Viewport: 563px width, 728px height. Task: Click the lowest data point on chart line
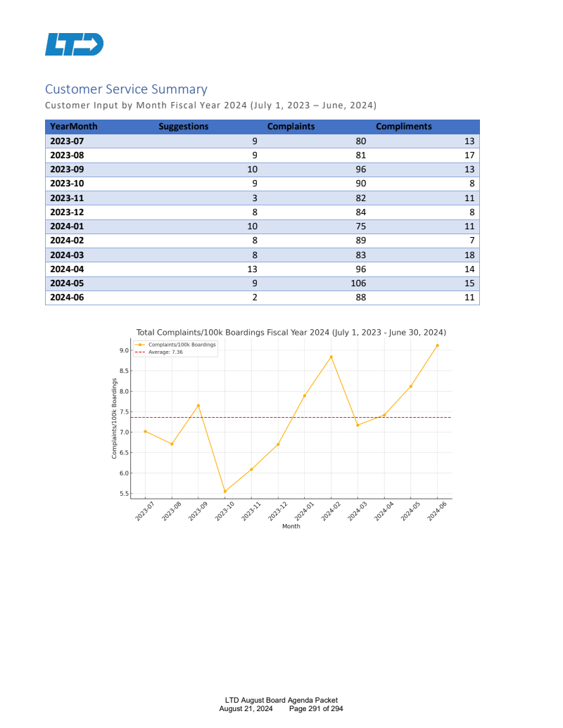pyautogui.click(x=225, y=492)
